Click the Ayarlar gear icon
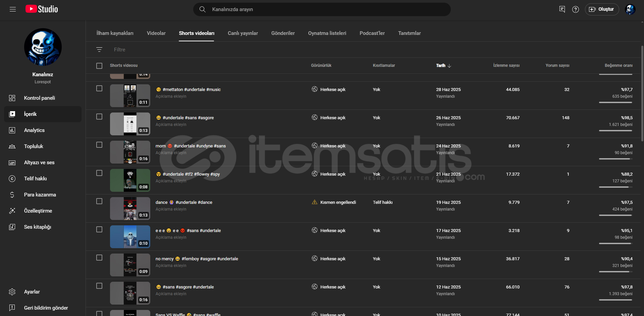 coord(12,292)
